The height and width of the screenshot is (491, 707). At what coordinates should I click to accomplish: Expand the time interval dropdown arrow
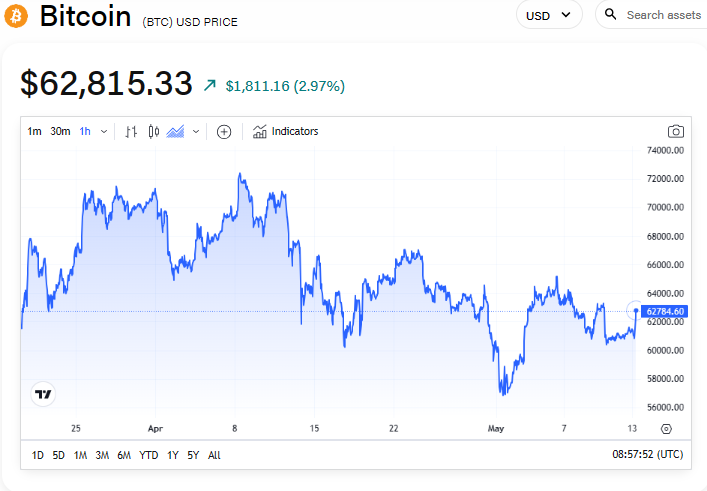point(104,131)
